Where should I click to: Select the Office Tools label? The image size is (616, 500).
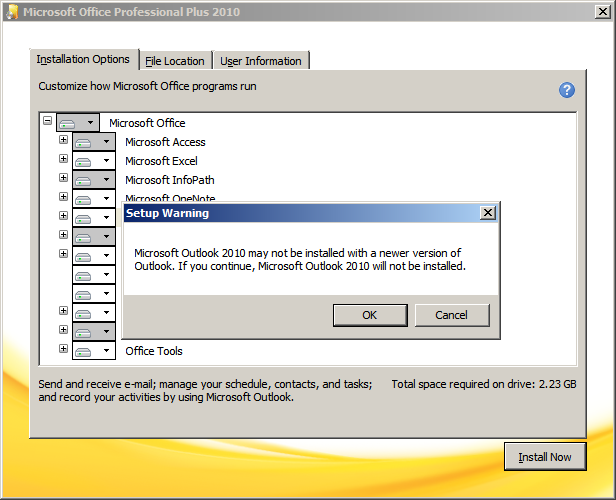(x=154, y=351)
